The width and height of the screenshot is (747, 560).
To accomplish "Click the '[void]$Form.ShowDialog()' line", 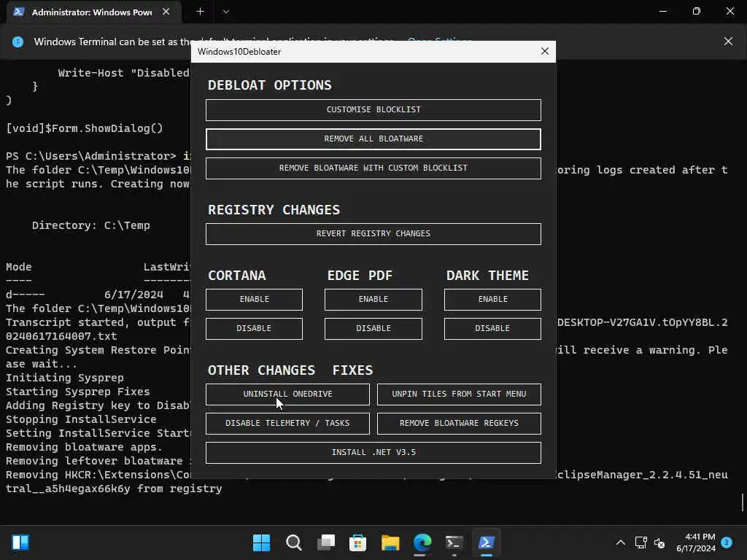I will [x=85, y=128].
